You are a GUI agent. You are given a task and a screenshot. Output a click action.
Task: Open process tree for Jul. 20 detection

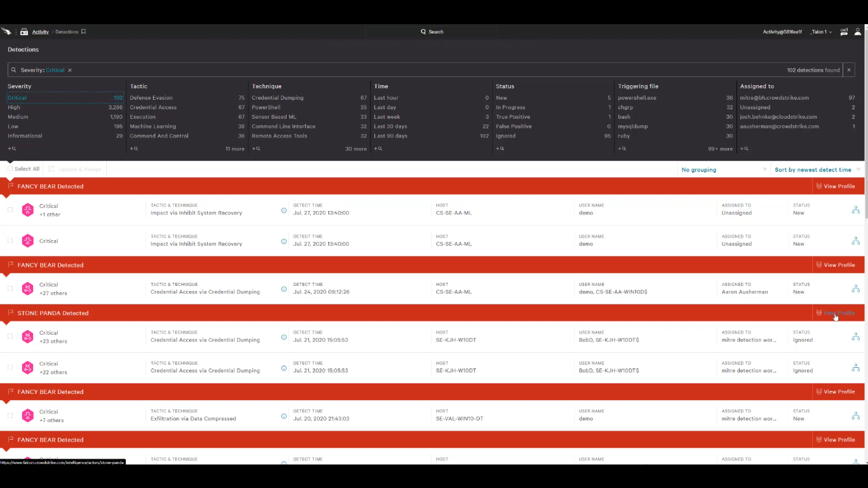coord(856,416)
